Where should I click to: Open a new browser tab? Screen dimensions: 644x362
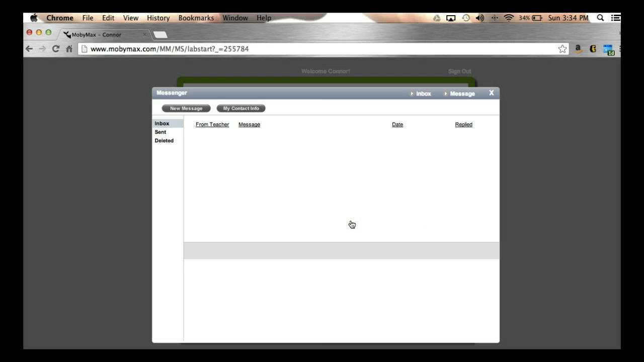click(x=160, y=35)
